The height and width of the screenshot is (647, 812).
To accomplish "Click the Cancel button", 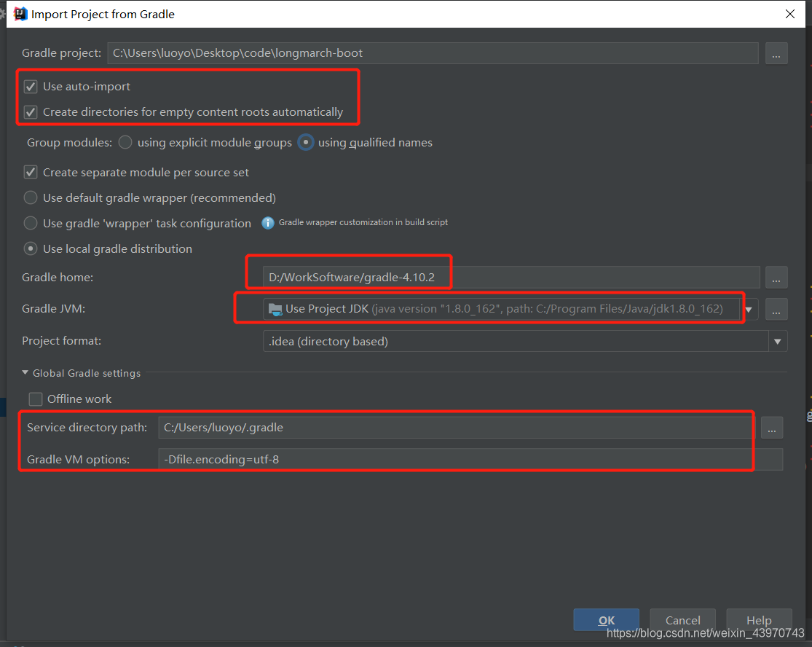I will (x=682, y=620).
